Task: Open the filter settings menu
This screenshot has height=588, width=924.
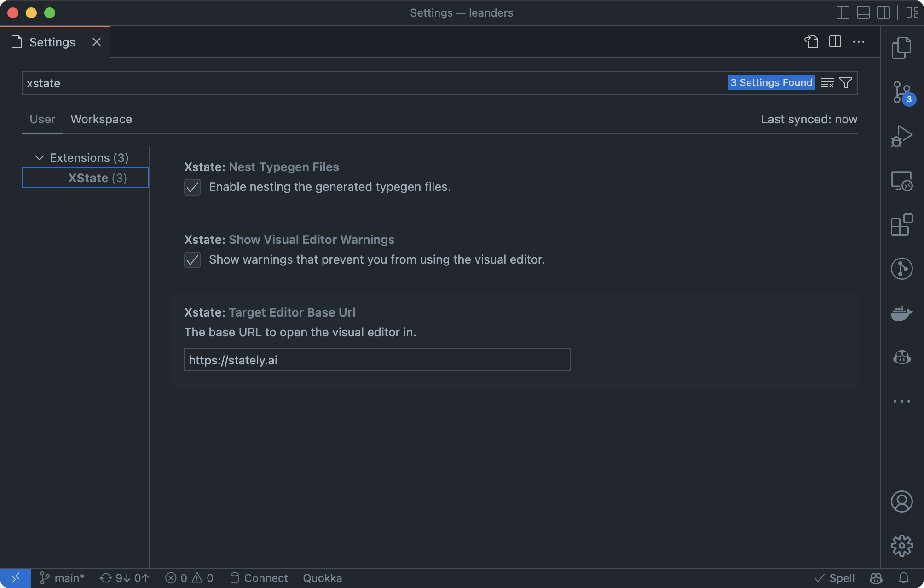Action: pos(845,83)
